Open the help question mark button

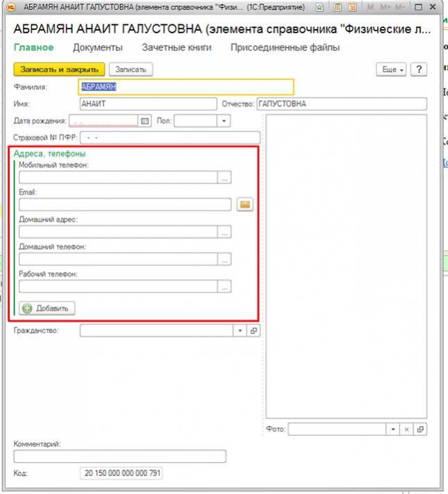click(418, 69)
